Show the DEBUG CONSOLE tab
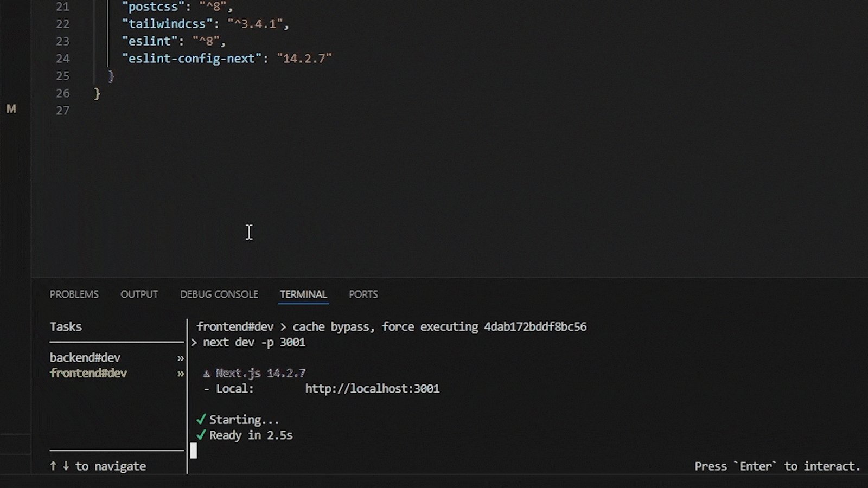This screenshot has width=868, height=488. coord(219,294)
